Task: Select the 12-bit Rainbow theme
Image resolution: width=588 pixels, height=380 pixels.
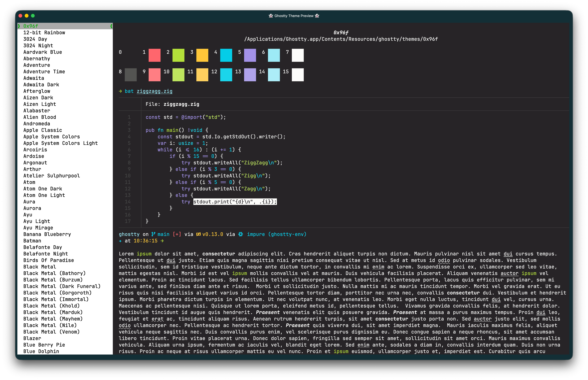Action: (44, 33)
